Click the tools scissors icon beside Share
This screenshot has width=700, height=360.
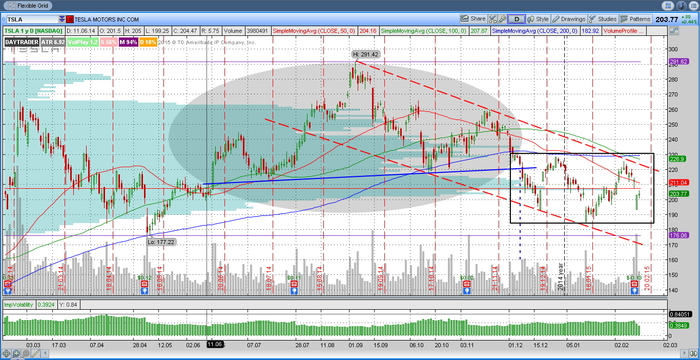click(493, 19)
